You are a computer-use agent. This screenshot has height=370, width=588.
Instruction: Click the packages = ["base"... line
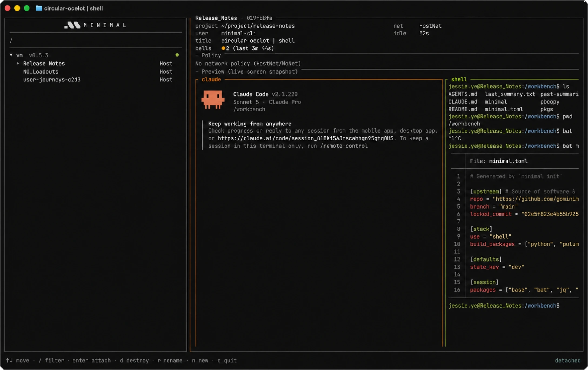click(x=524, y=290)
